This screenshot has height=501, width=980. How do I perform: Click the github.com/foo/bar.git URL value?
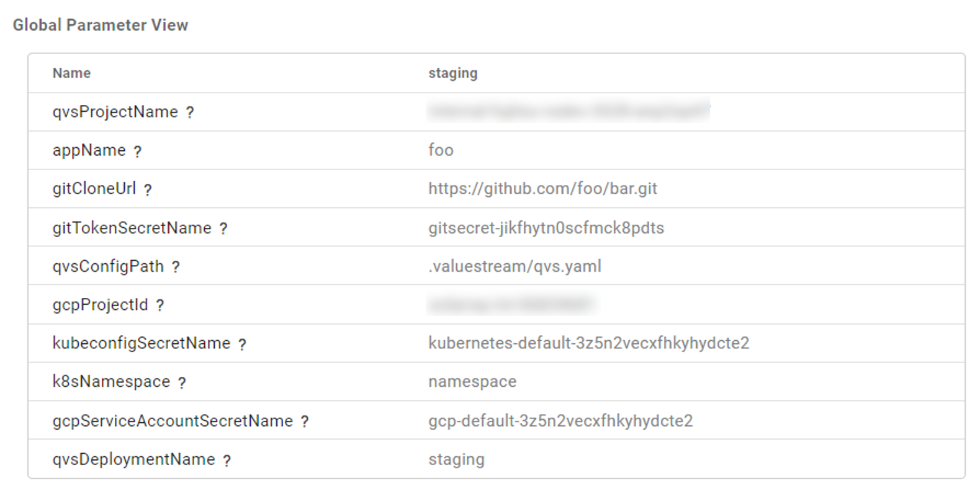tap(542, 189)
